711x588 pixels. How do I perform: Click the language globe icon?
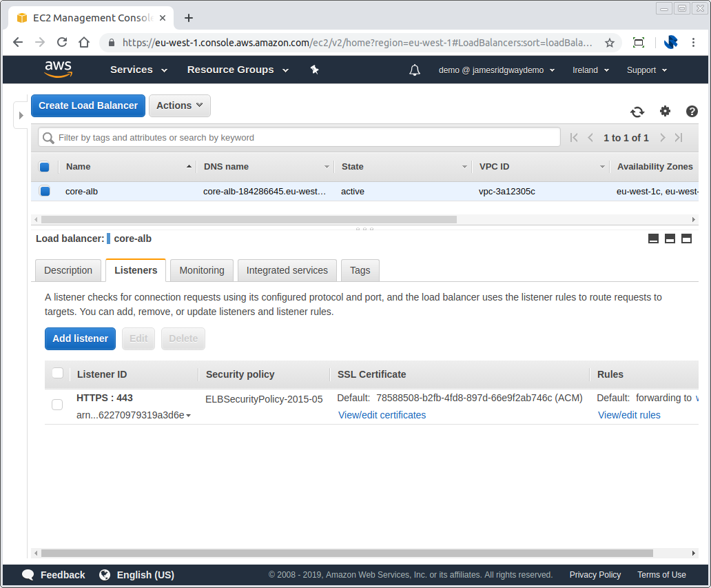click(x=105, y=574)
